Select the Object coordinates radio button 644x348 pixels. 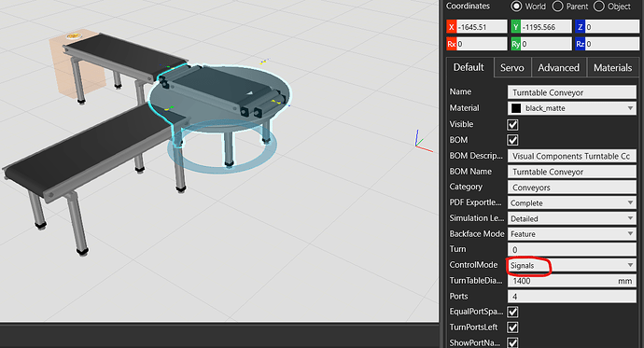599,7
